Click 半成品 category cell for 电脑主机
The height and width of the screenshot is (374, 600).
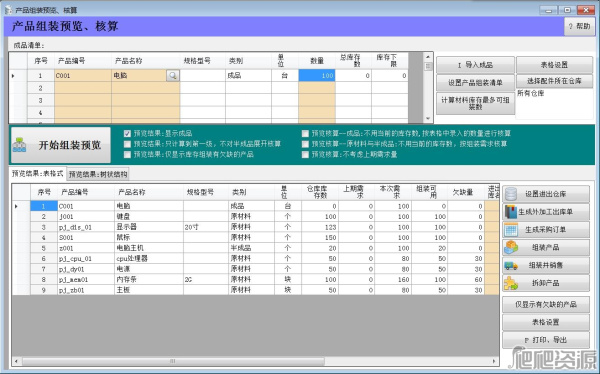pos(251,248)
